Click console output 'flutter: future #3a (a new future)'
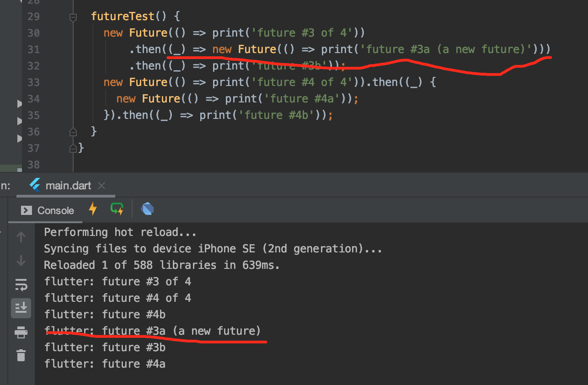 [x=153, y=331]
